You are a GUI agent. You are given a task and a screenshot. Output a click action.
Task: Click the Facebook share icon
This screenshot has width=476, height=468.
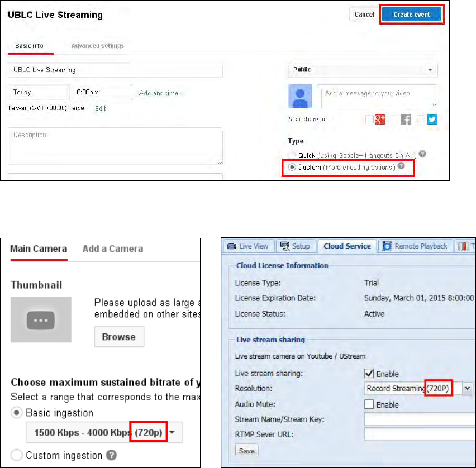pyautogui.click(x=406, y=120)
